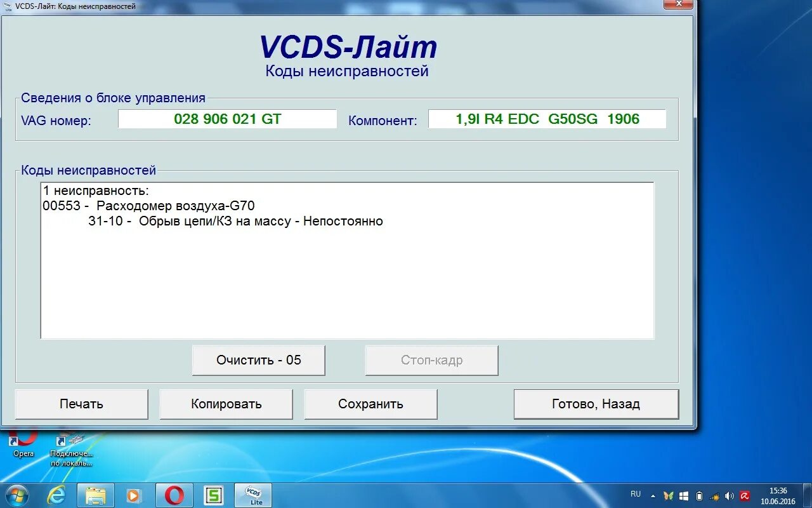This screenshot has width=812, height=508.
Task: Open Avira antivirus tray icon
Action: (x=745, y=495)
